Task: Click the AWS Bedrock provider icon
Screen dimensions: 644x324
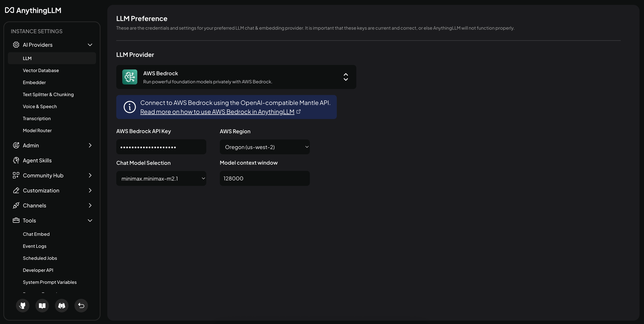Action: coord(130,77)
